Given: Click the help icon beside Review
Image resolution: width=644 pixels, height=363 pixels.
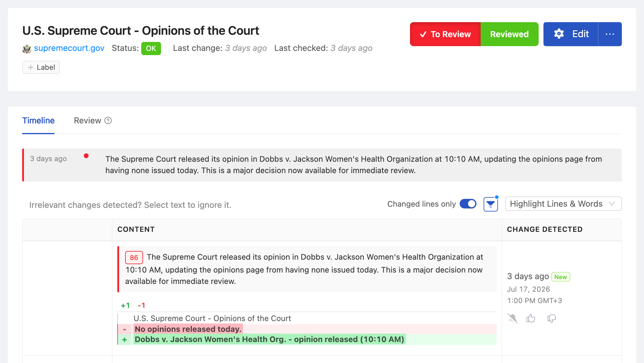Looking at the screenshot, I should click(x=108, y=120).
